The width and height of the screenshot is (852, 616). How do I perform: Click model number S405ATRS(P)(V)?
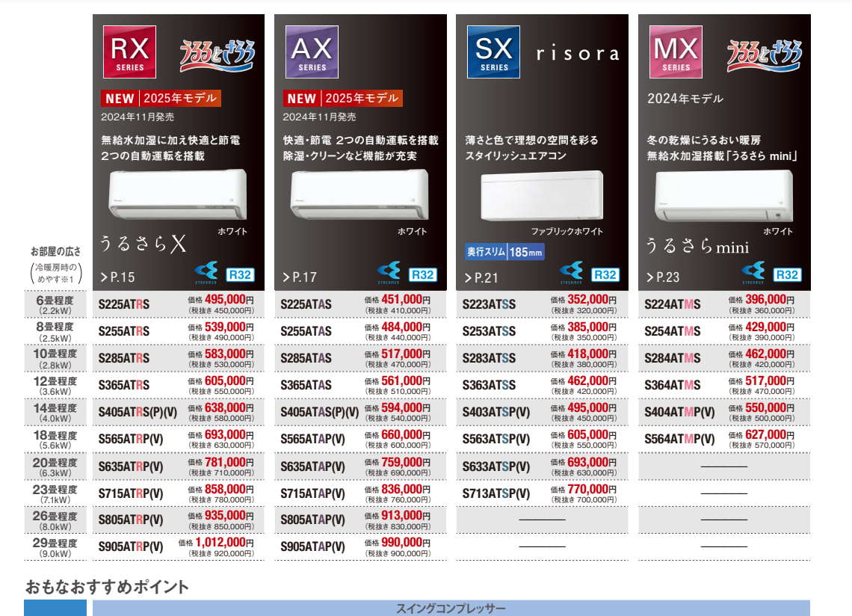(138, 412)
